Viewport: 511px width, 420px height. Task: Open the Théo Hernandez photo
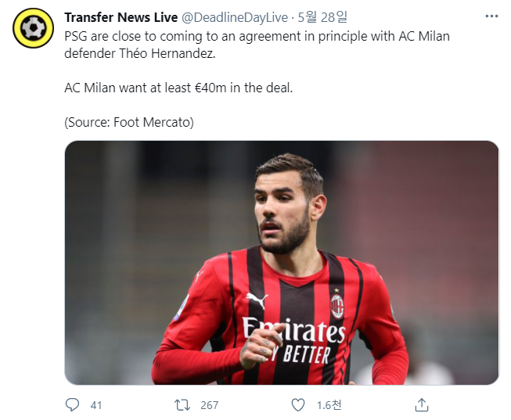[282, 263]
